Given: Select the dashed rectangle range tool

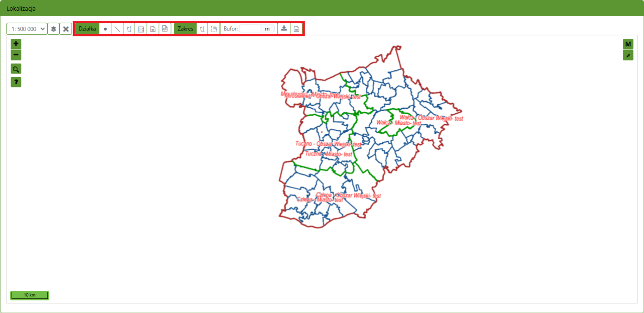Looking at the screenshot, I should (x=214, y=29).
